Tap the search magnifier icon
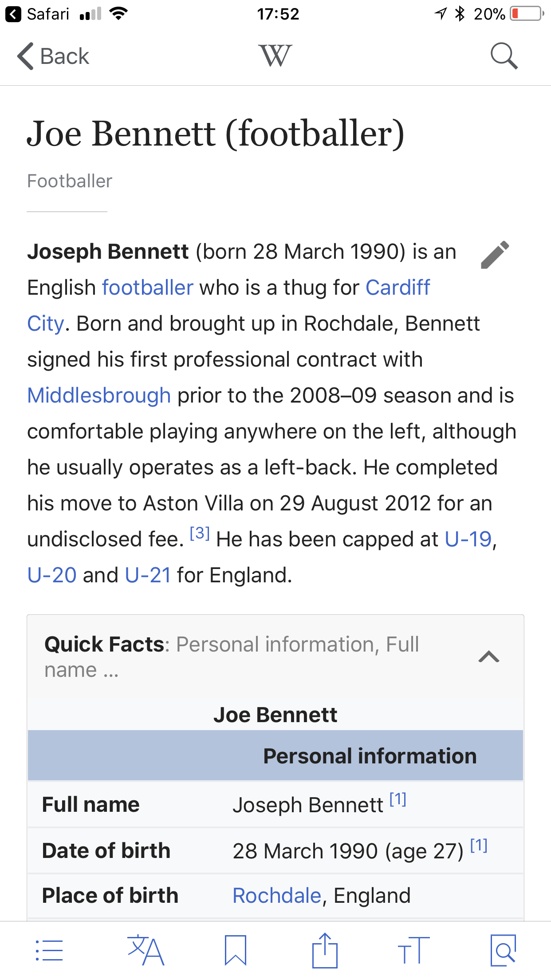Screen dimensions: 551x980 coord(504,56)
